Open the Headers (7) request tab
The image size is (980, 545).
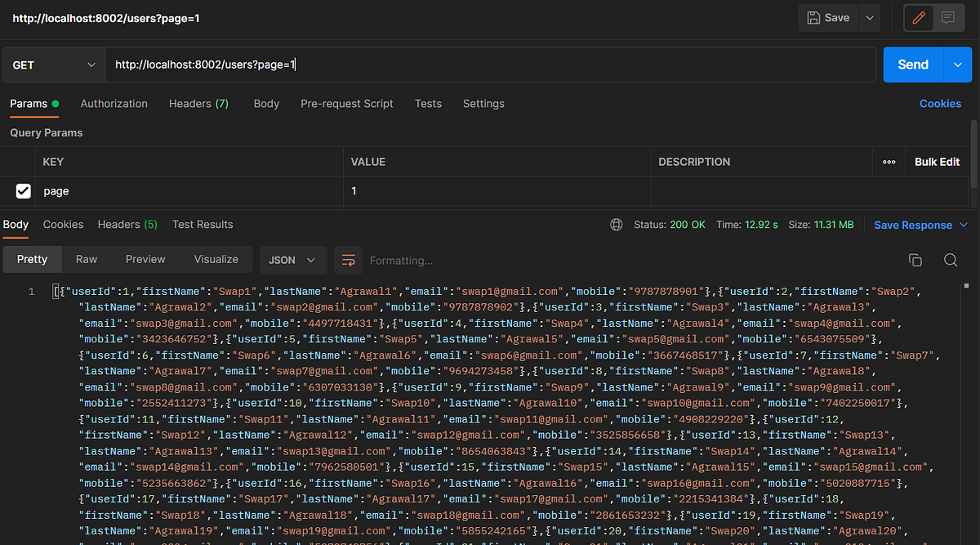click(x=198, y=104)
